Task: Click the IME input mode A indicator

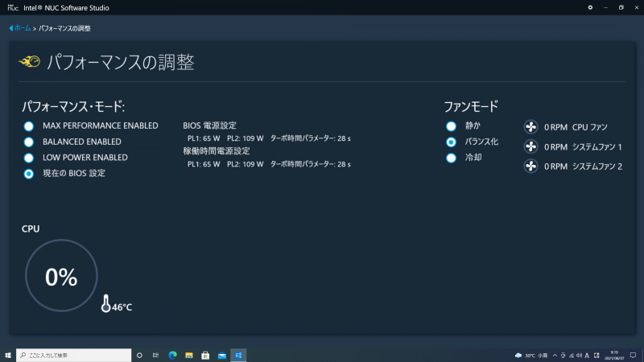Action: point(587,356)
